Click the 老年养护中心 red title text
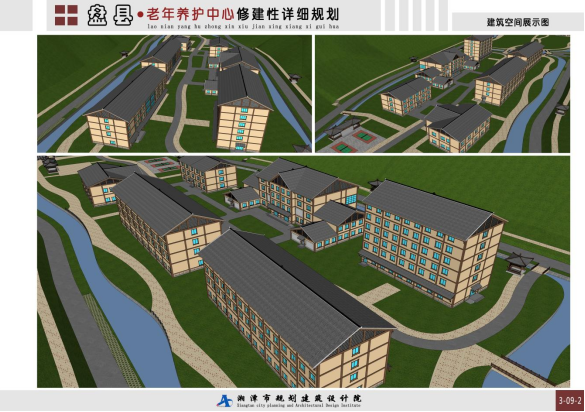Screen dimensions: 585x412 [x=190, y=14]
